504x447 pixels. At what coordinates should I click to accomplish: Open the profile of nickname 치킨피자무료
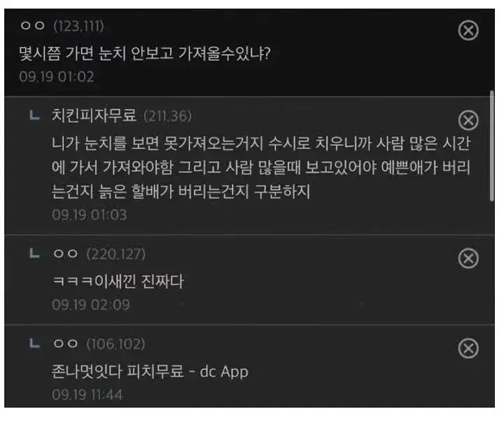pyautogui.click(x=94, y=116)
